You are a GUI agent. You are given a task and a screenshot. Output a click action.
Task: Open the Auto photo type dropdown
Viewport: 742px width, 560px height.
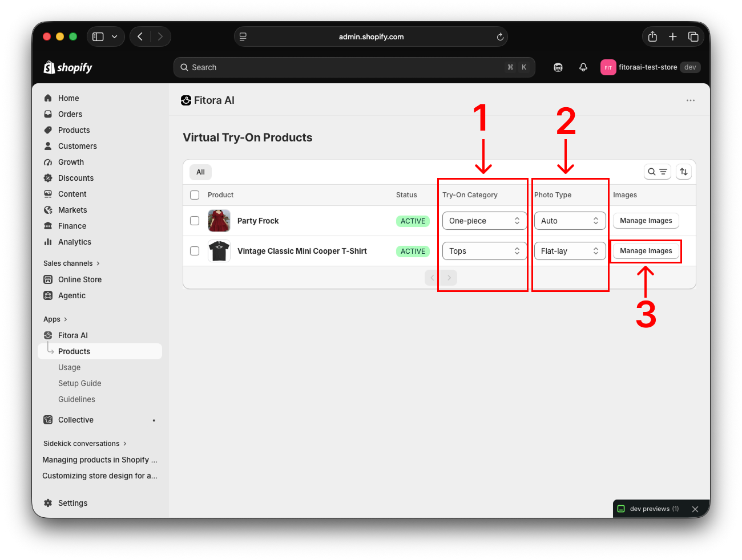coord(570,221)
